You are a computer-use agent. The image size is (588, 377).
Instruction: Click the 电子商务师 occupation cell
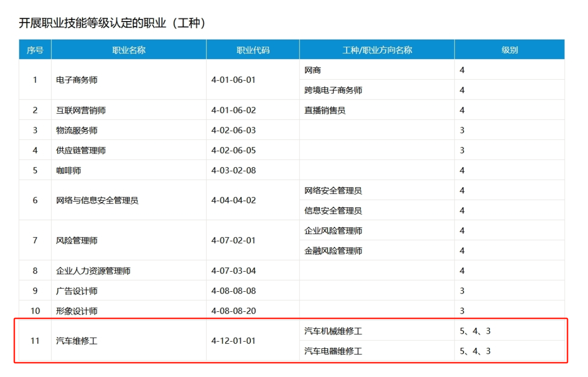tap(77, 80)
